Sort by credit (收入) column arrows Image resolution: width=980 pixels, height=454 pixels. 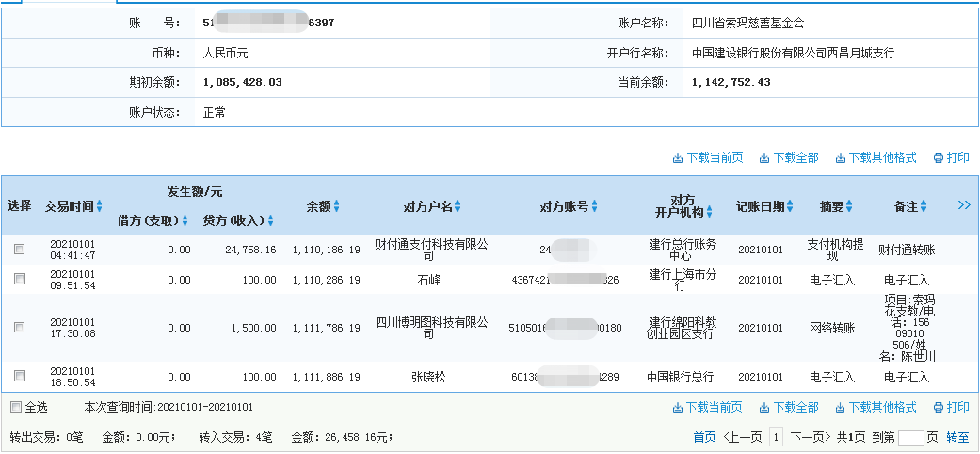[x=270, y=220]
